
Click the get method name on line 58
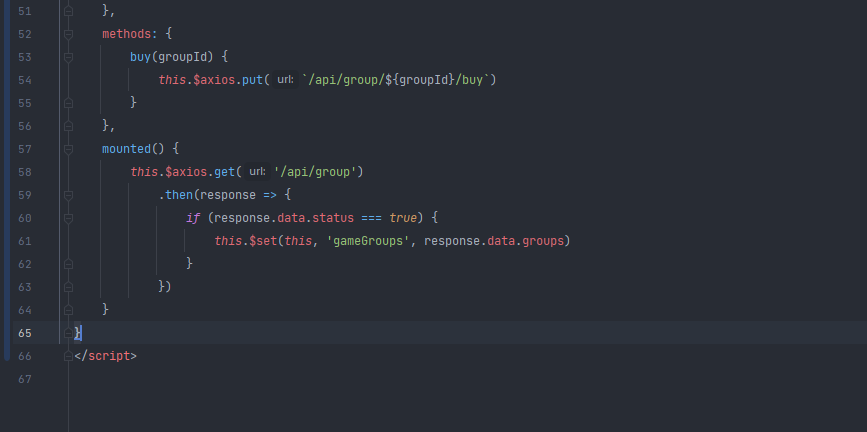[224, 172]
